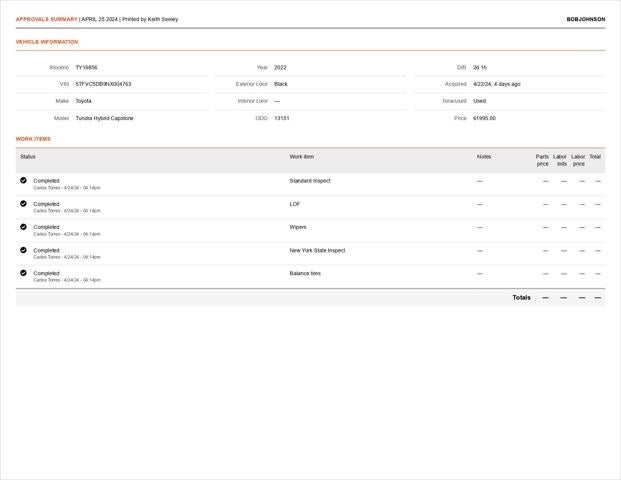Screen dimensions: 621x480
Task: Click Completed status text in LOF row
Action: [46, 204]
